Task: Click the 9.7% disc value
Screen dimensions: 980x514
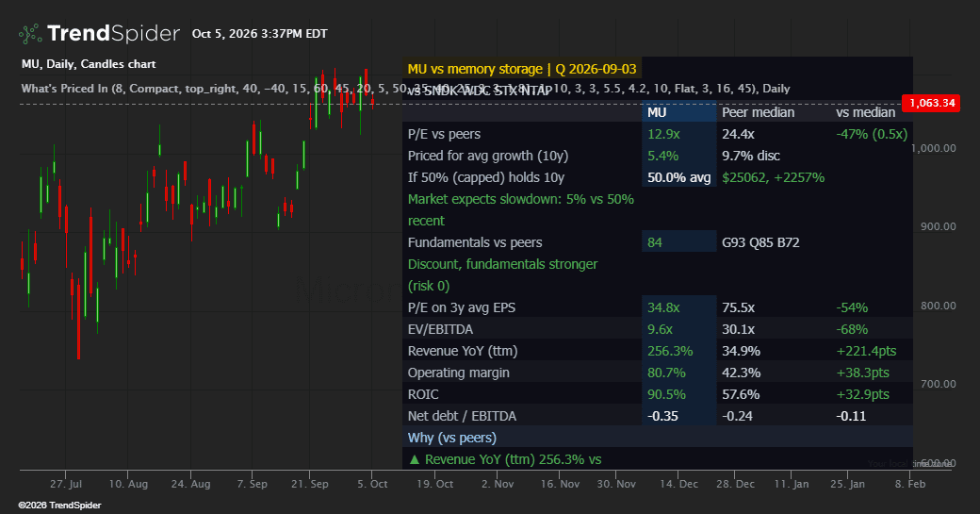Action: 751,156
